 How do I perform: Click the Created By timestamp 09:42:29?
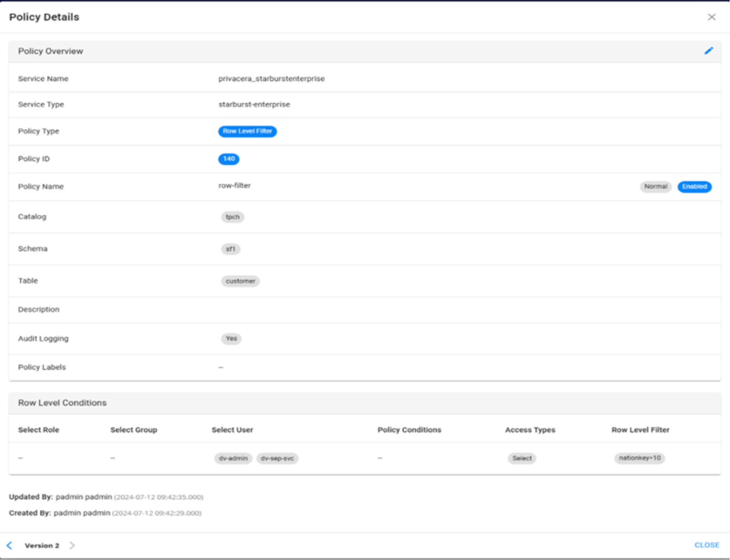(x=157, y=513)
